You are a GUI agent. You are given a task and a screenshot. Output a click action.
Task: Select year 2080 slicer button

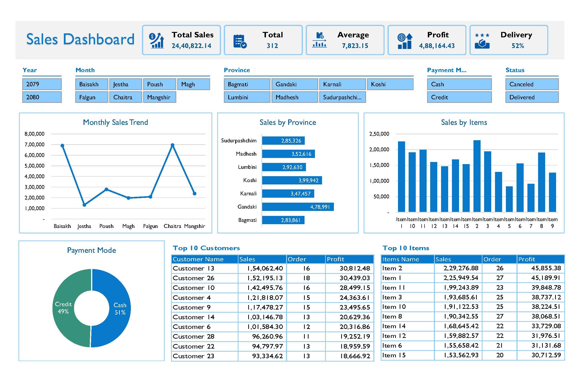click(x=42, y=97)
